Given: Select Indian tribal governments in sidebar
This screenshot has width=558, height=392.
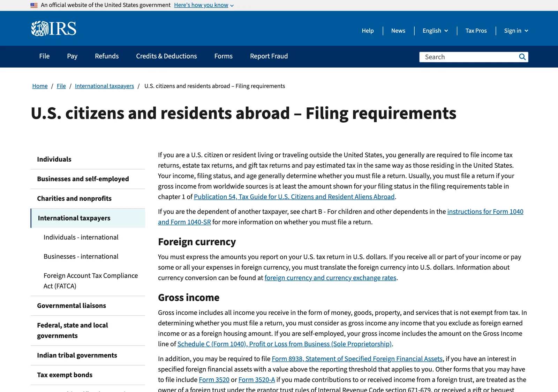Looking at the screenshot, I should [88, 355].
